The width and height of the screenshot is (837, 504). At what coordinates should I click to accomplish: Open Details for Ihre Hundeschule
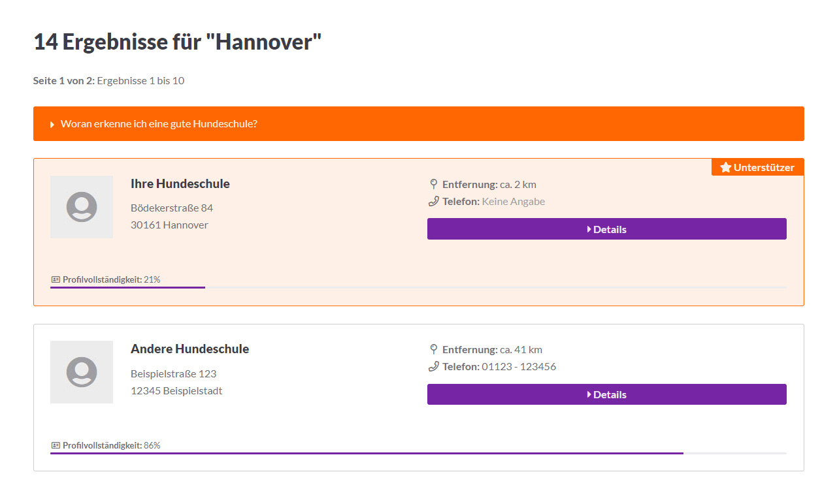click(606, 228)
